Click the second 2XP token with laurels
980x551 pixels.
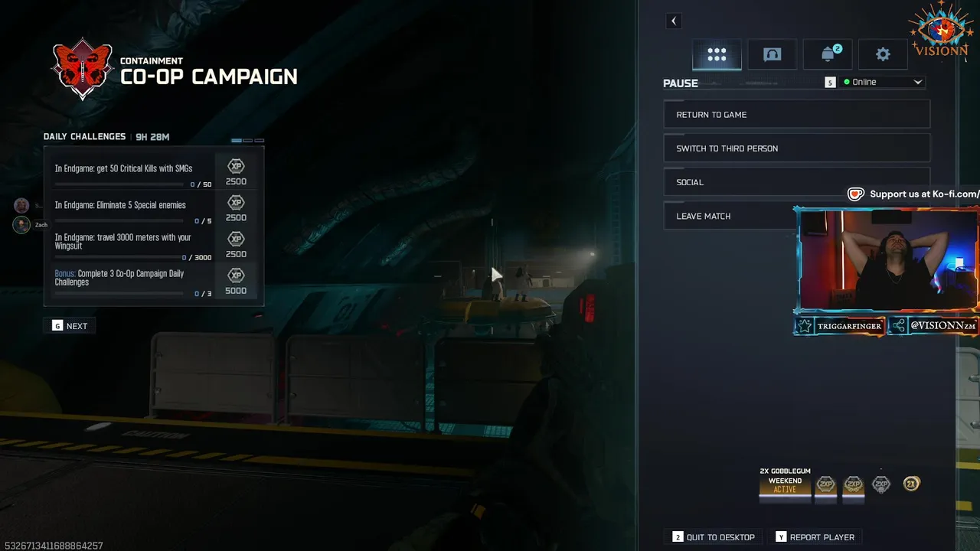[x=853, y=484]
